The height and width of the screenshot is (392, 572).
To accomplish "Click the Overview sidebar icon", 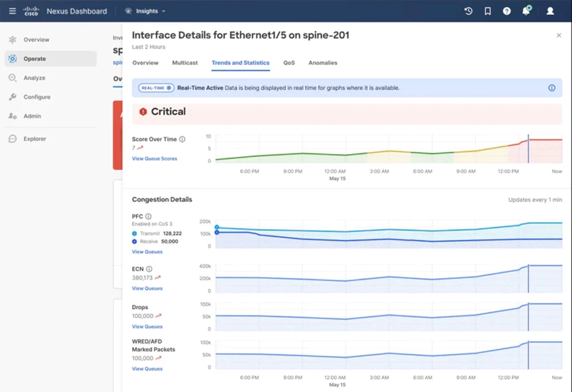I will click(12, 40).
